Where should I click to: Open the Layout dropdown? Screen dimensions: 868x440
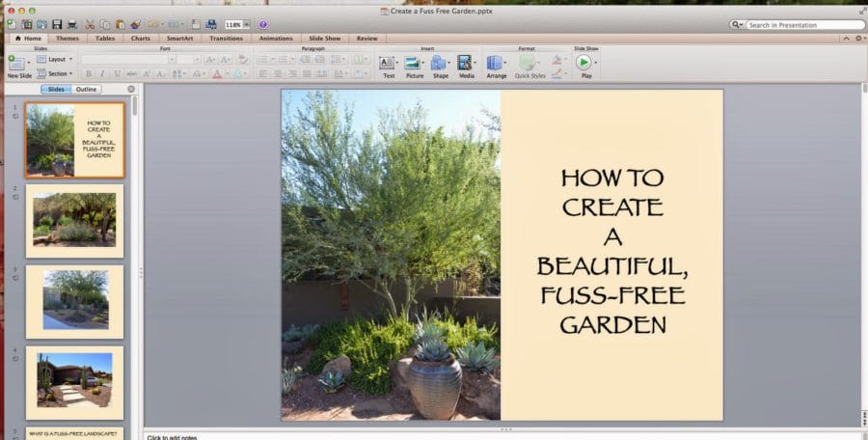tap(54, 59)
